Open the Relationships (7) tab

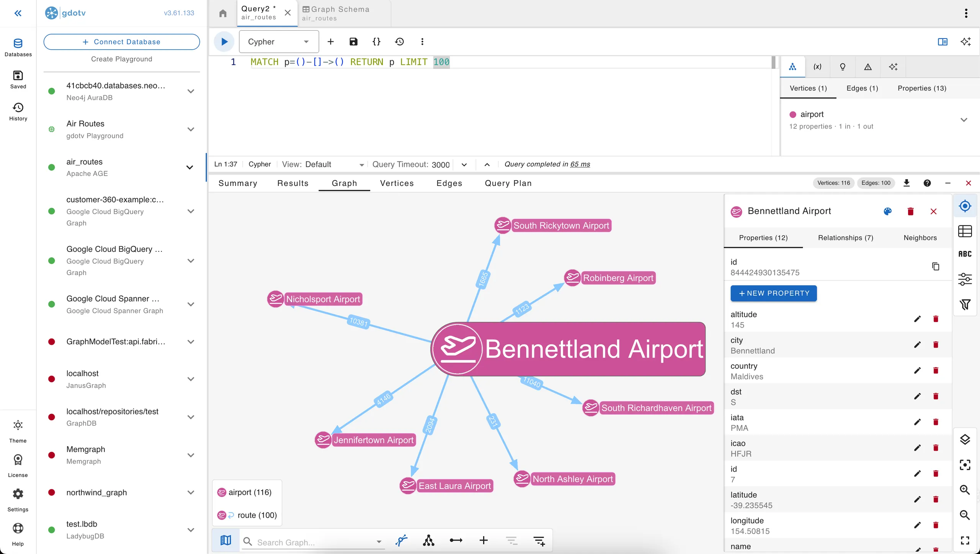click(846, 238)
